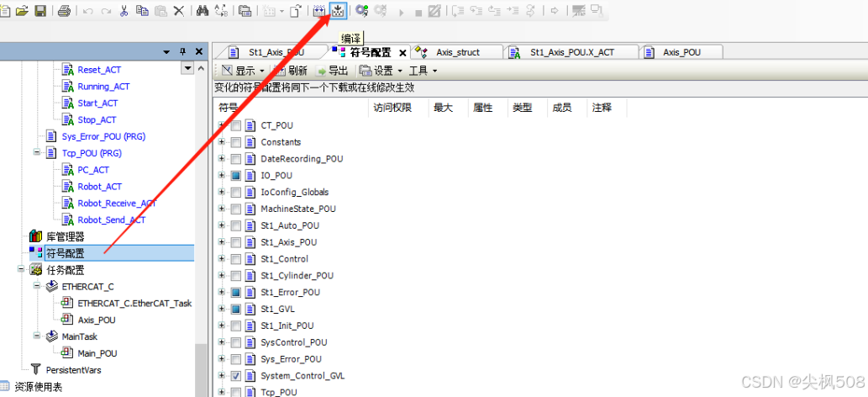Click the 刷新 refresh button
This screenshot has height=397, width=868.
click(291, 71)
